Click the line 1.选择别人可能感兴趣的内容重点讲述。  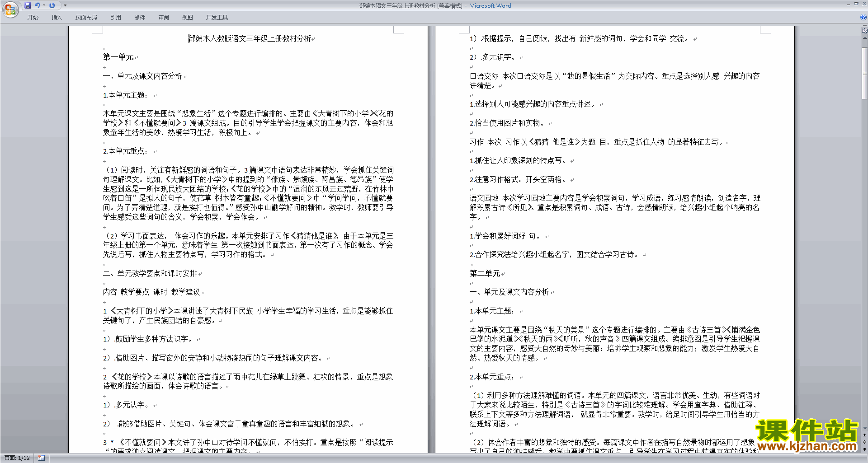[534, 104]
